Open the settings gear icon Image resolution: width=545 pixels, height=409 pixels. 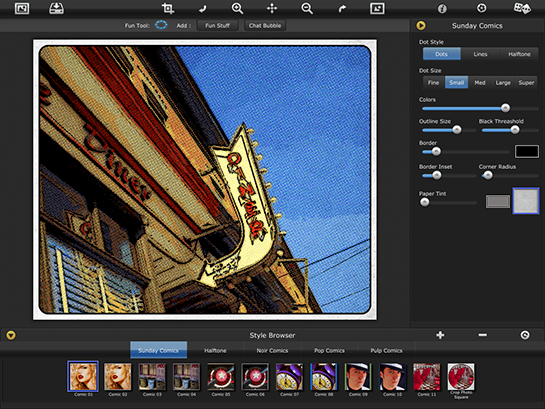point(481,8)
